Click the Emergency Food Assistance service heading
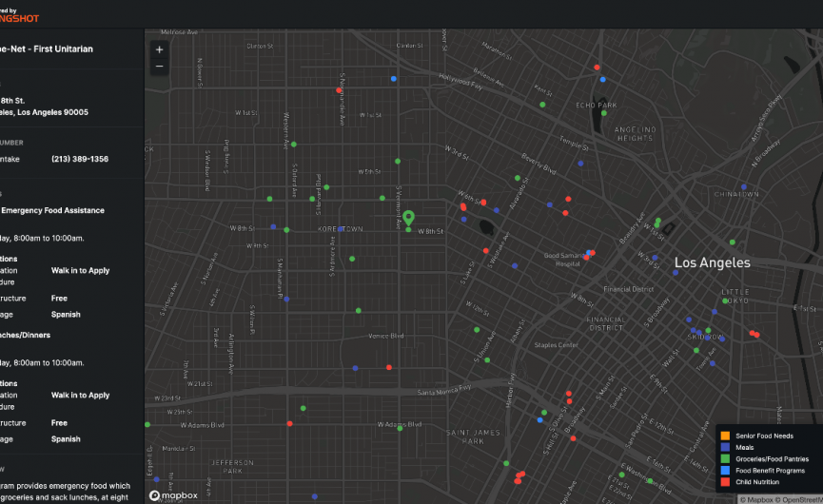823x504 pixels. [53, 210]
